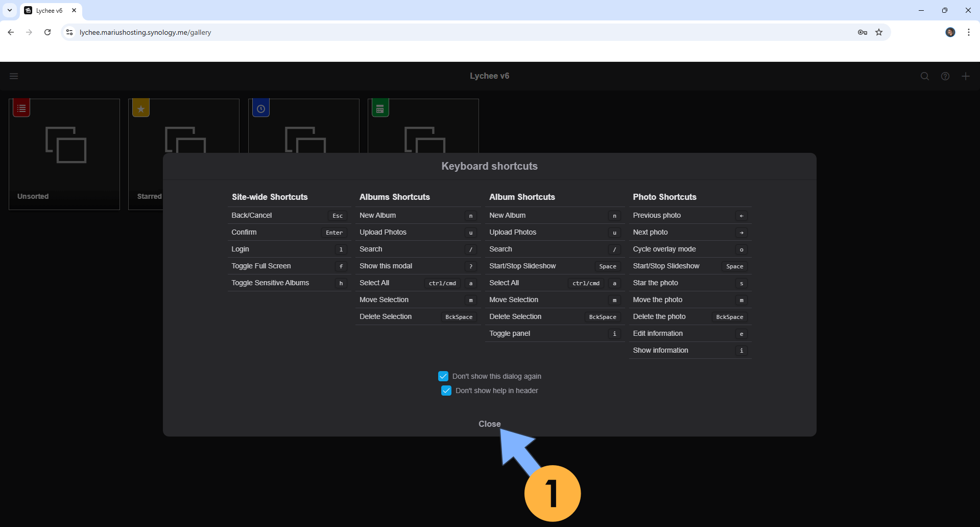Toggle "Don't show this dialog again" checkbox
Image resolution: width=980 pixels, height=527 pixels.
point(443,376)
